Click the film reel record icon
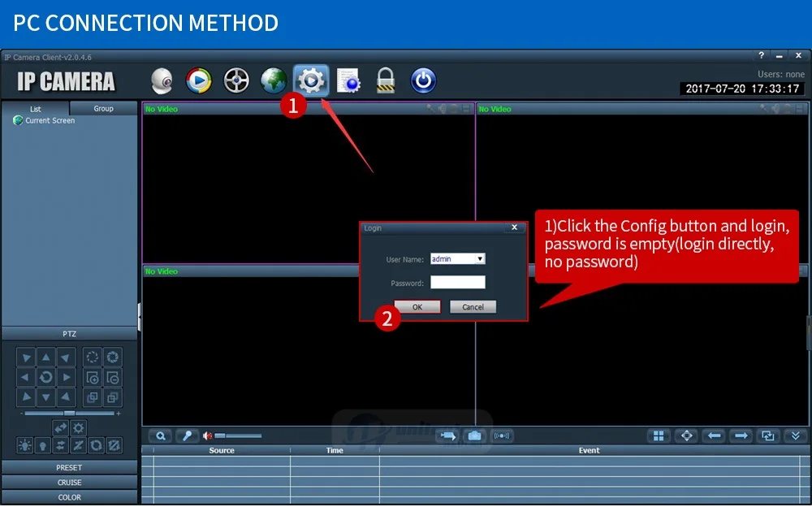 tap(236, 81)
